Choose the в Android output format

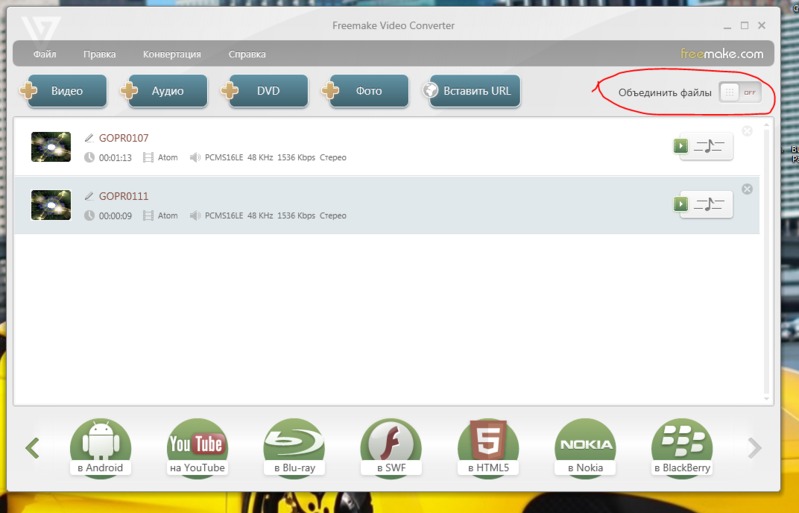[x=100, y=447]
